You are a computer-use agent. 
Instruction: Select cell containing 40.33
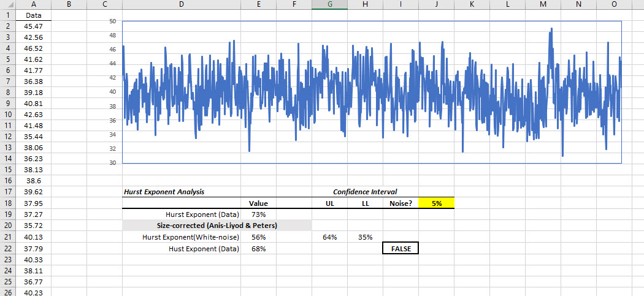click(33, 259)
